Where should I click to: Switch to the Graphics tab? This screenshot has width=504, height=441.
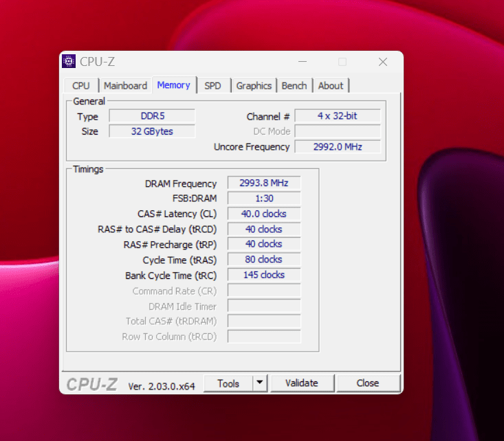(x=254, y=86)
